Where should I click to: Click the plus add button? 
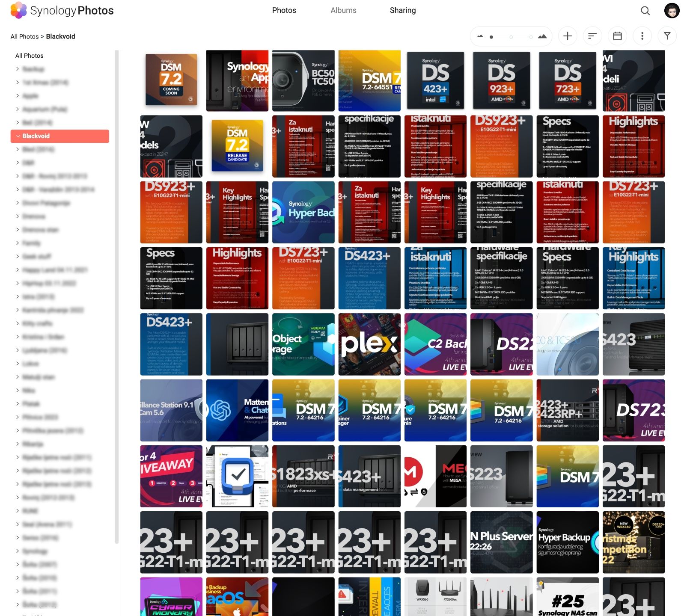(568, 36)
